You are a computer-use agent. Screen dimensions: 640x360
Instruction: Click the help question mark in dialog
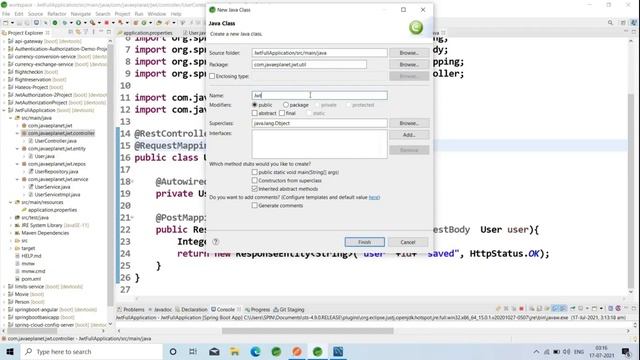click(x=216, y=242)
